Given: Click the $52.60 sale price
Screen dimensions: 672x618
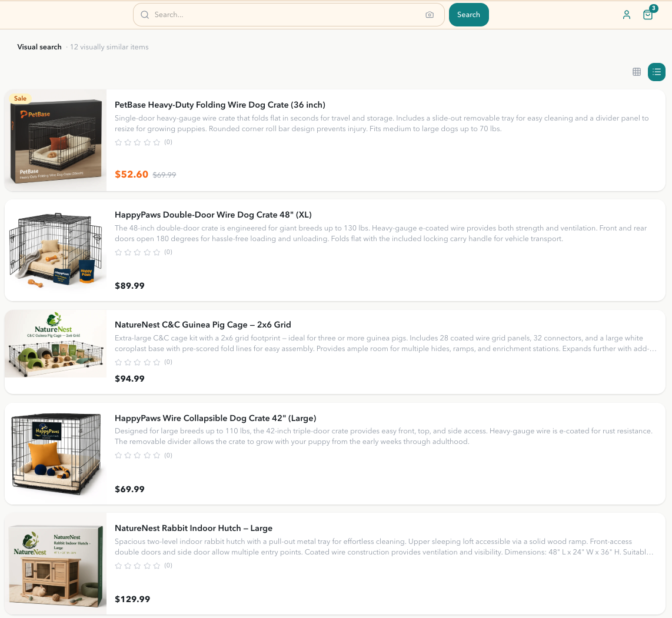Looking at the screenshot, I should click(x=132, y=174).
